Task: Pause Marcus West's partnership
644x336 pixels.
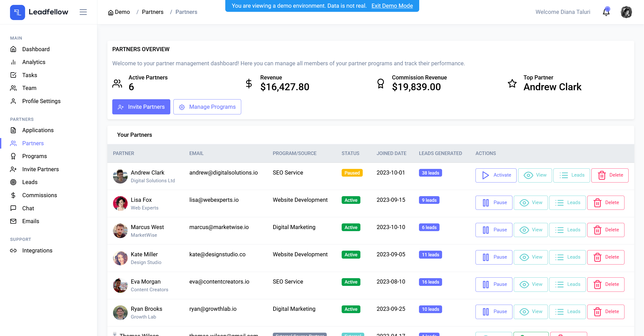Action: (494, 230)
